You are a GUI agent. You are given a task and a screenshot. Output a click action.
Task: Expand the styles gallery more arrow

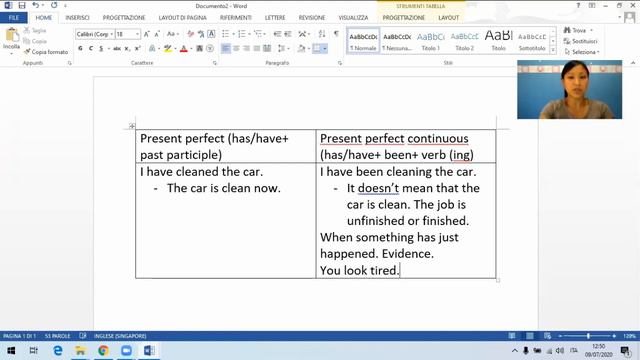click(x=553, y=50)
